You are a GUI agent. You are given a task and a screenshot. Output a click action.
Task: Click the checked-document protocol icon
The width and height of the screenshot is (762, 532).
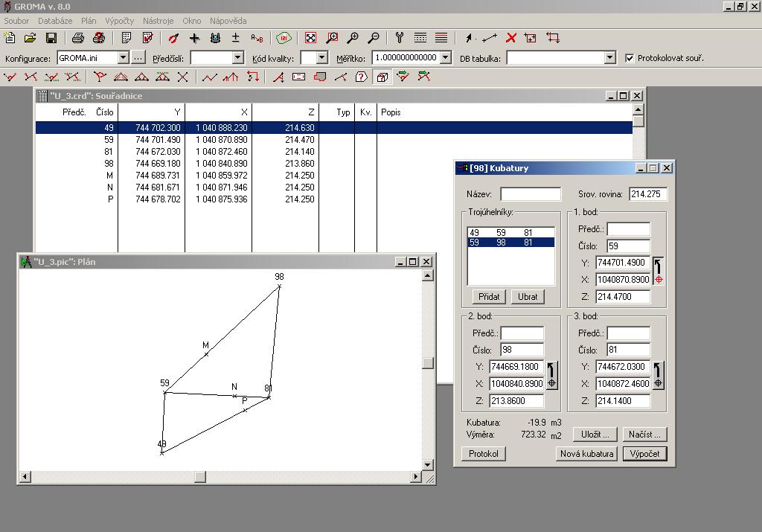[x=148, y=38]
